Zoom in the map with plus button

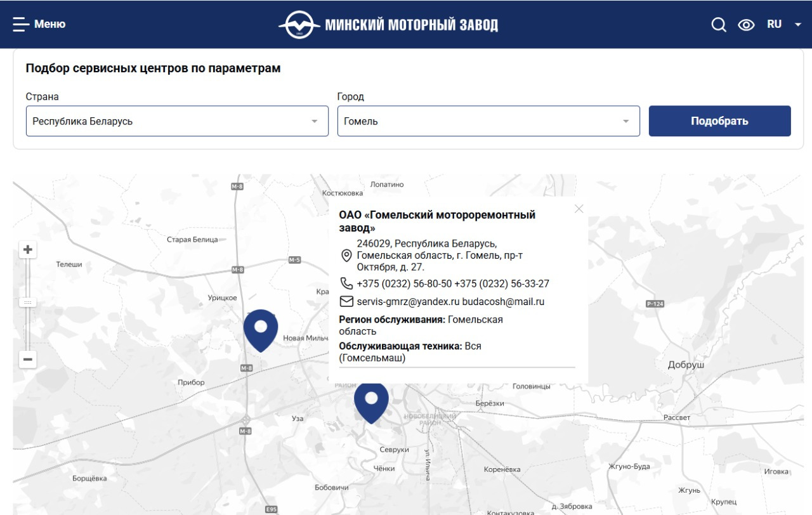coord(27,249)
